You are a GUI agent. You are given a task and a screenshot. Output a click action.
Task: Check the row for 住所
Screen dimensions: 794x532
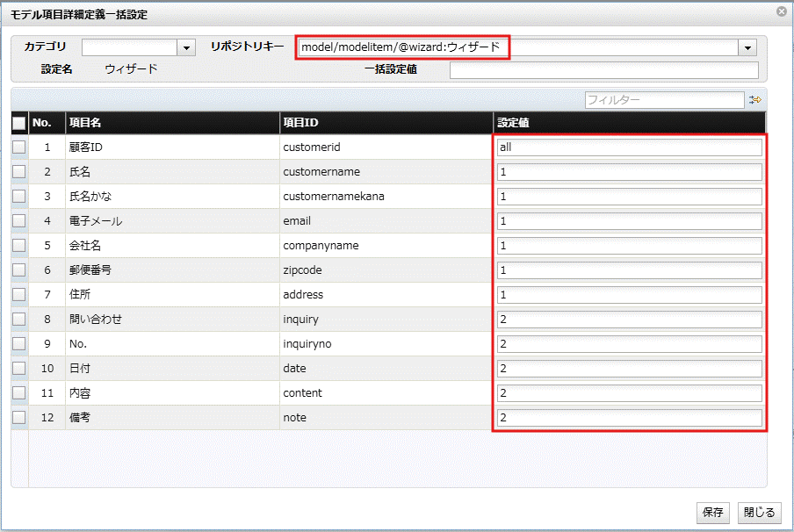(18, 295)
